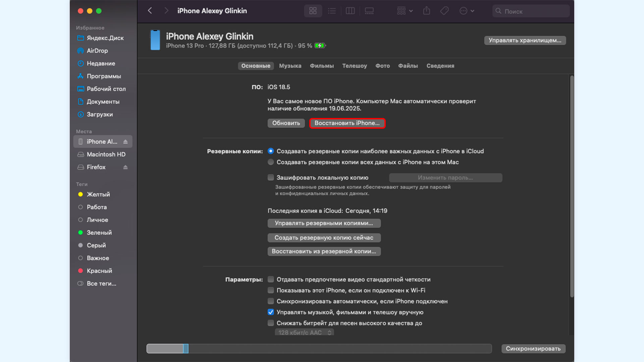Switch to column view
The width and height of the screenshot is (644, 362).
coord(350,11)
